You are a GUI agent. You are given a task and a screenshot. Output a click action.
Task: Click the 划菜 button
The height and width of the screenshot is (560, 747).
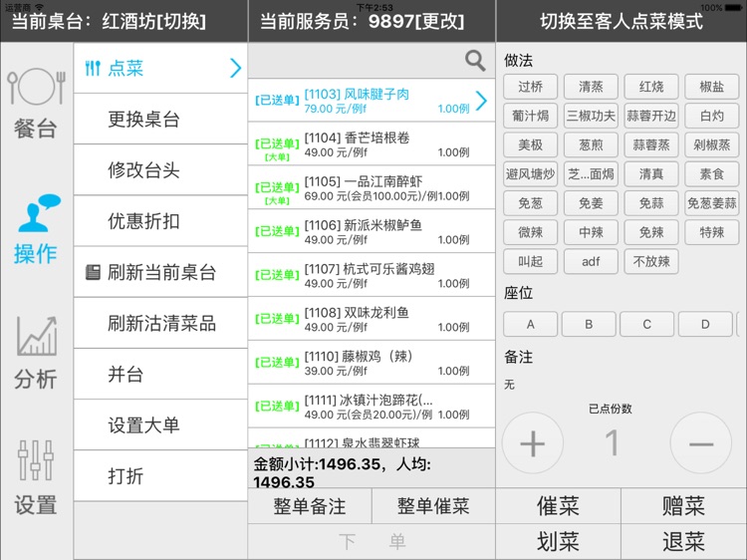point(559,542)
